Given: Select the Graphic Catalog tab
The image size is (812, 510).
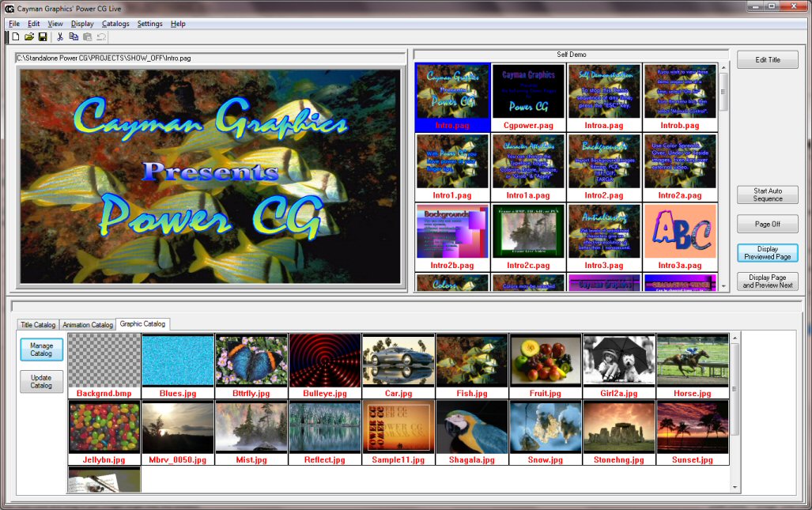Looking at the screenshot, I should pyautogui.click(x=142, y=323).
